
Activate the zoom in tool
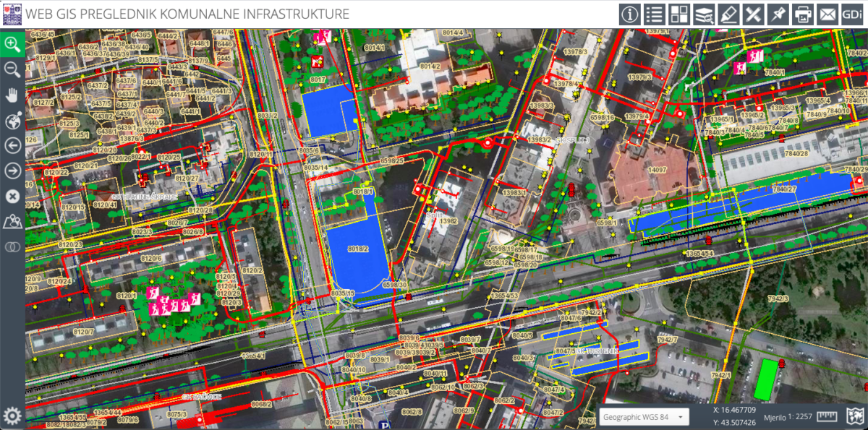12,43
